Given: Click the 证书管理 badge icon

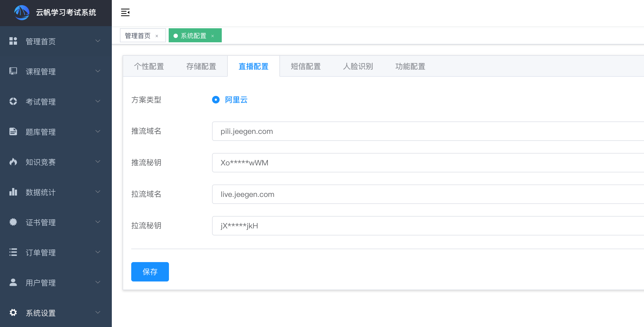Looking at the screenshot, I should pos(13,222).
